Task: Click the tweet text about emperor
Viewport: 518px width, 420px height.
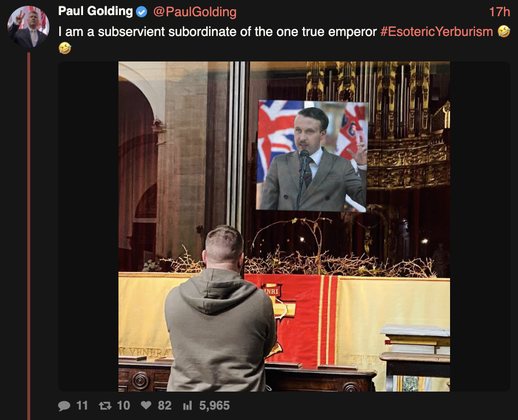Action: pyautogui.click(x=217, y=32)
